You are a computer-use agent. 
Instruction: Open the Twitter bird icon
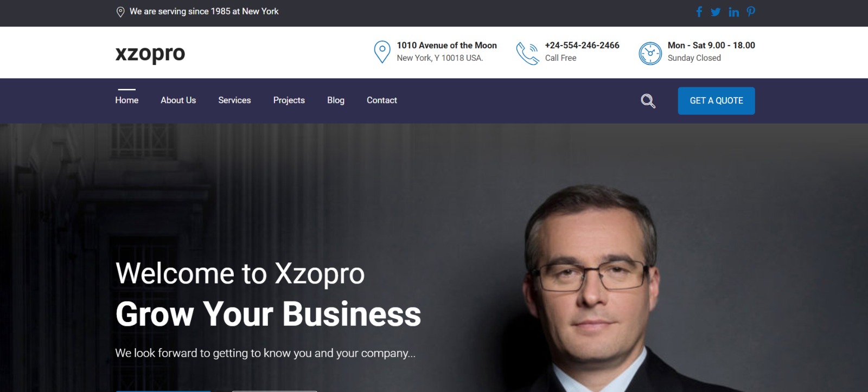pos(716,12)
